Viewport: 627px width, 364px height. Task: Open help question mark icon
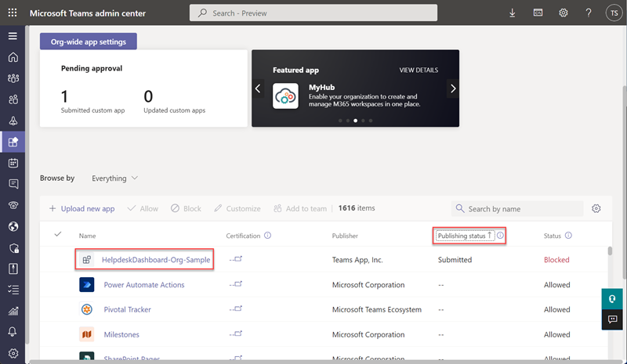click(x=589, y=13)
